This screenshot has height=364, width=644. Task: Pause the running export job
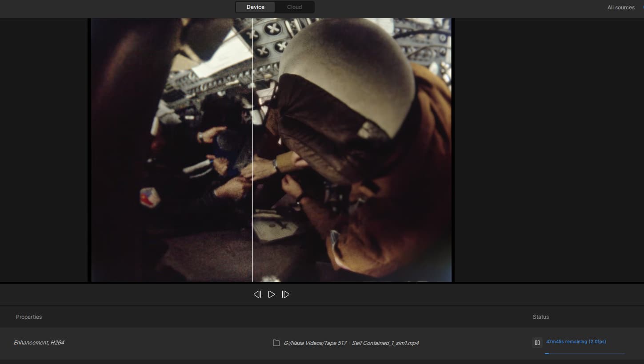[x=537, y=343]
